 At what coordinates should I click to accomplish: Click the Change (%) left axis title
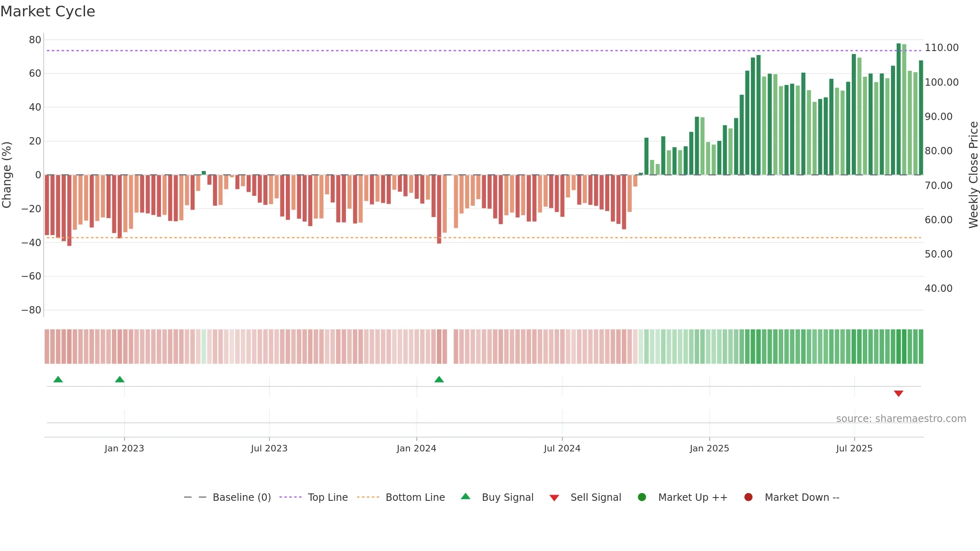coord(7,175)
